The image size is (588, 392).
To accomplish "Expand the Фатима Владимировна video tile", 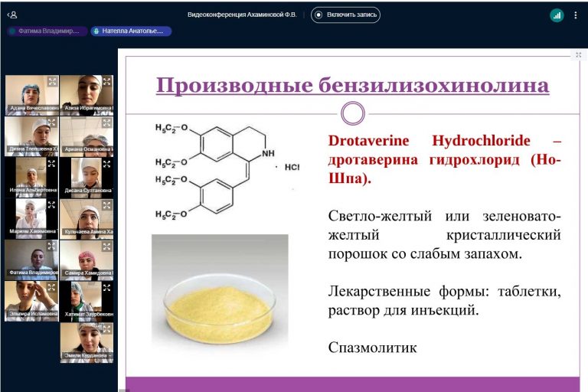I will click(x=51, y=246).
